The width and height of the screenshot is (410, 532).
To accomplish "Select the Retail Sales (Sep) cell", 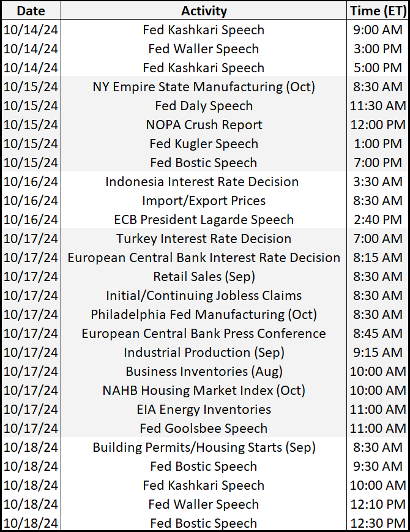I will point(204,277).
